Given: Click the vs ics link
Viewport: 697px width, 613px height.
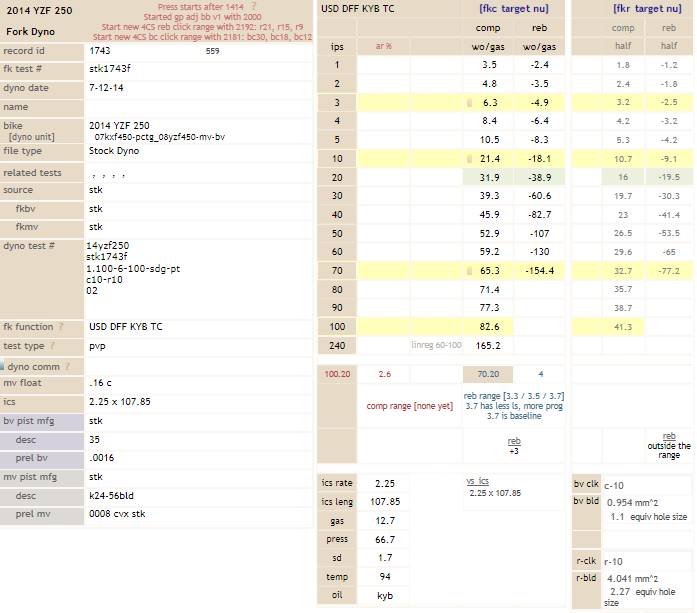Looking at the screenshot, I should [x=477, y=481].
